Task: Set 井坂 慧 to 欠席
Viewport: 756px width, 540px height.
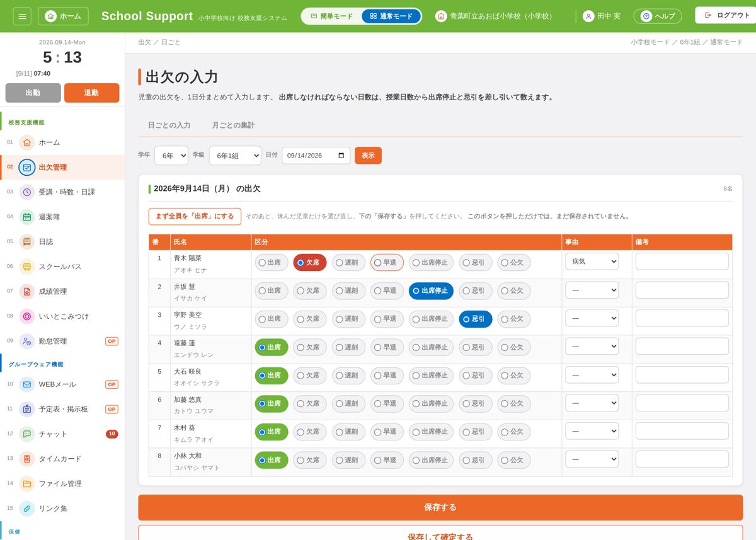Action: [x=310, y=291]
